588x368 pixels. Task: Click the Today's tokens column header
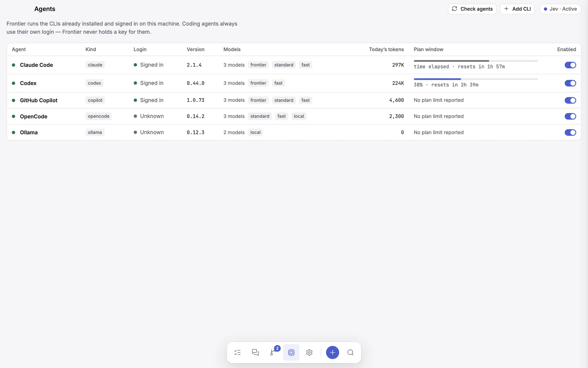[386, 49]
